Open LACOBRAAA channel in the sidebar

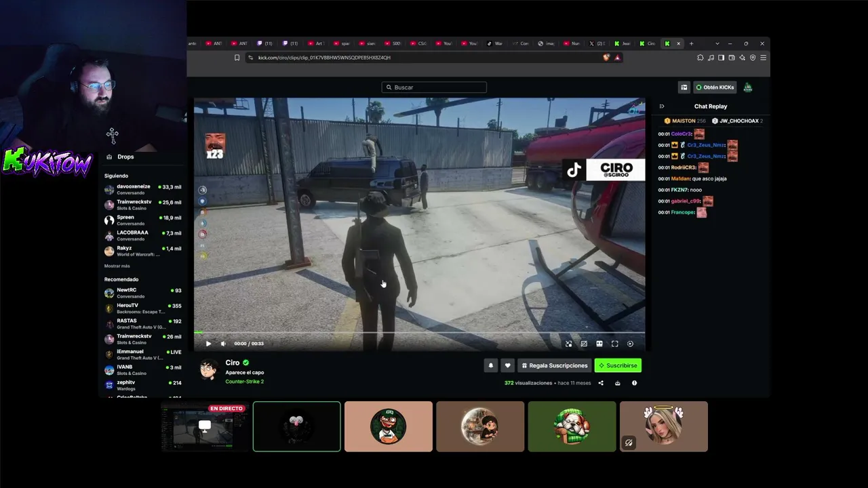(x=142, y=235)
